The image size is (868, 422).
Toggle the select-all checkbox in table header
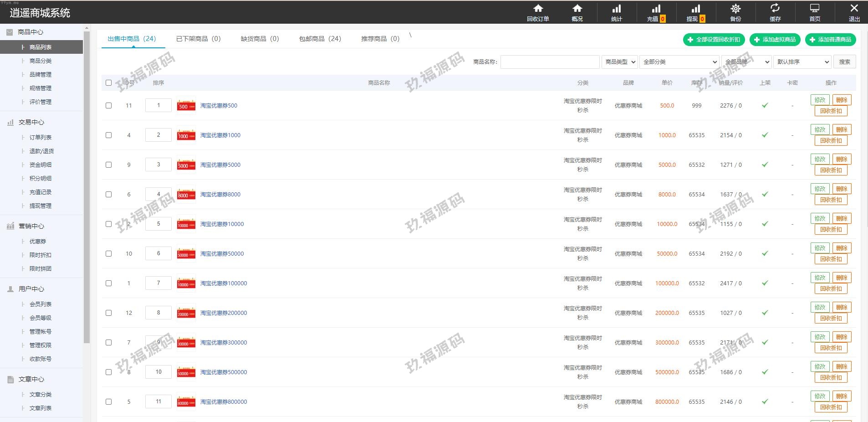[x=108, y=82]
